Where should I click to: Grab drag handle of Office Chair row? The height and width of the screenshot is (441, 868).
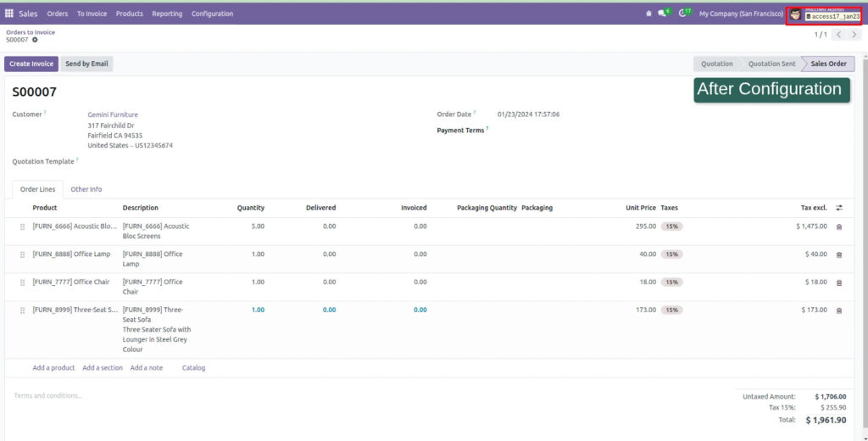coord(23,282)
